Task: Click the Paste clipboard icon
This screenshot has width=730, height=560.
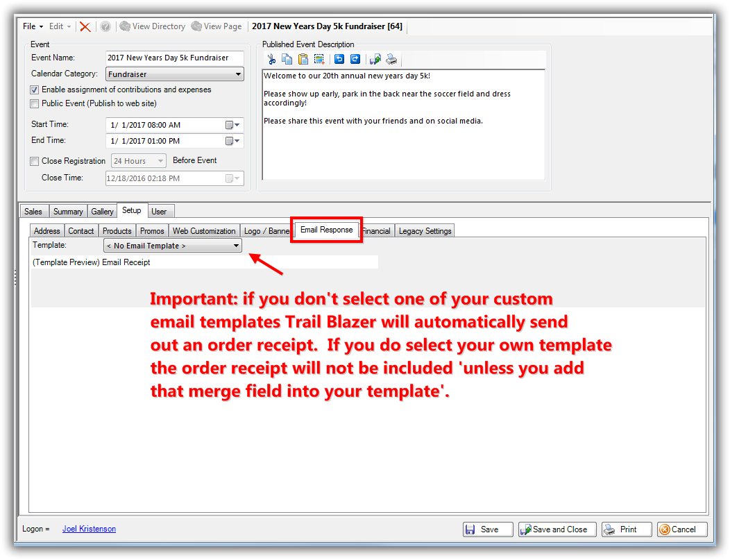Action: [303, 60]
